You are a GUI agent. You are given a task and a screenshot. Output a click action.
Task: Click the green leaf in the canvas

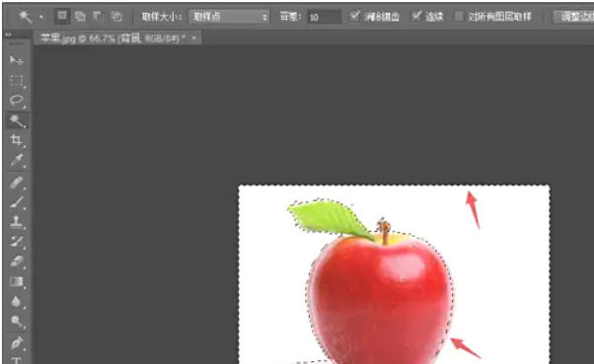(330, 218)
